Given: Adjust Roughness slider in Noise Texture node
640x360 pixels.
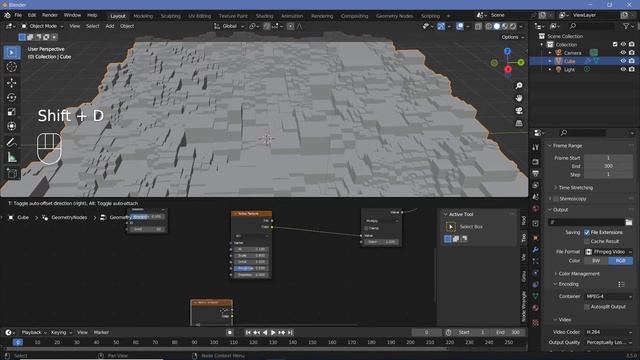Looking at the screenshot, I should pyautogui.click(x=251, y=268).
